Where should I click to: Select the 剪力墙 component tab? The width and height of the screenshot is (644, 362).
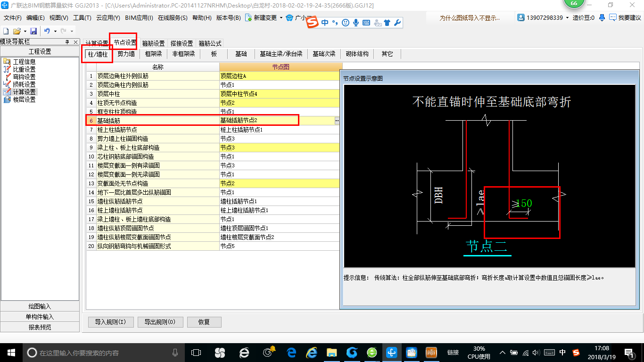(x=126, y=54)
